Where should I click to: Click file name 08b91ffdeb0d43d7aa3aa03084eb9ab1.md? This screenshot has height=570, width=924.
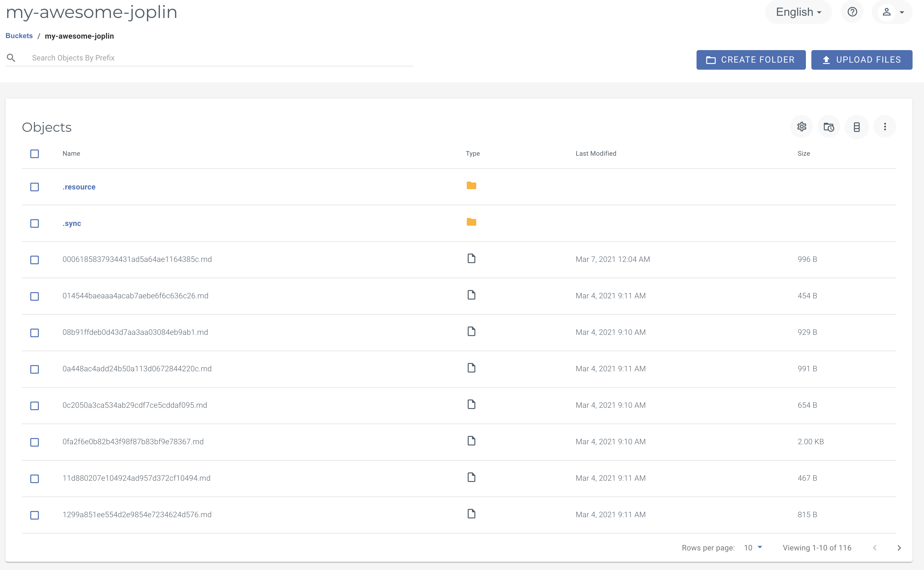(x=135, y=332)
